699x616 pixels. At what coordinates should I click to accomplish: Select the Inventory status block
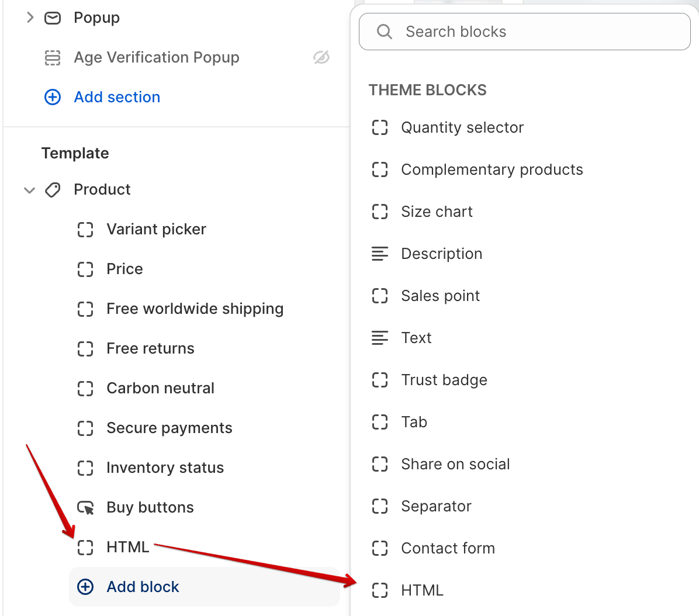[165, 468]
